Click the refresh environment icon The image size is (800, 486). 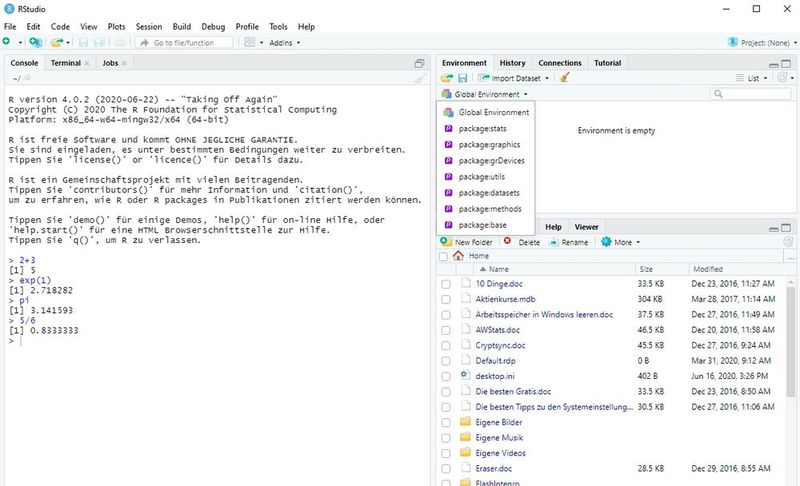pyautogui.click(x=782, y=78)
